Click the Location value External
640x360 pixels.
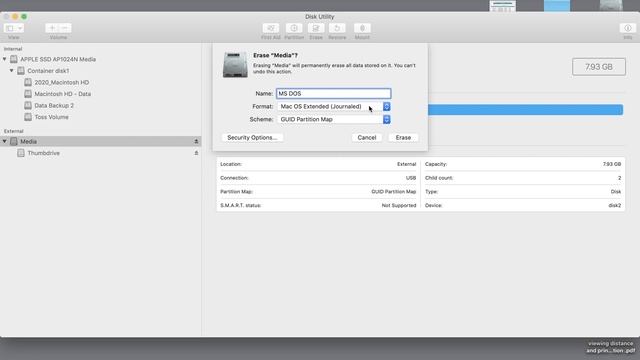(x=407, y=164)
